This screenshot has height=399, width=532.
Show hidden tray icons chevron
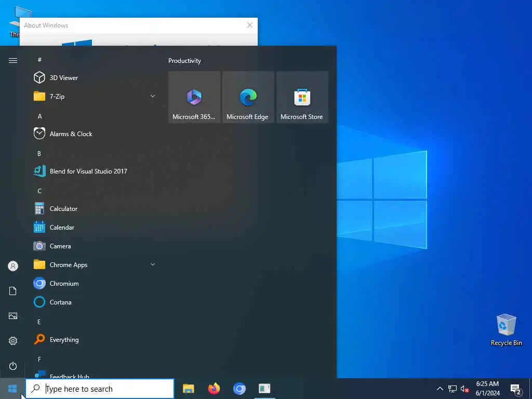(x=440, y=389)
